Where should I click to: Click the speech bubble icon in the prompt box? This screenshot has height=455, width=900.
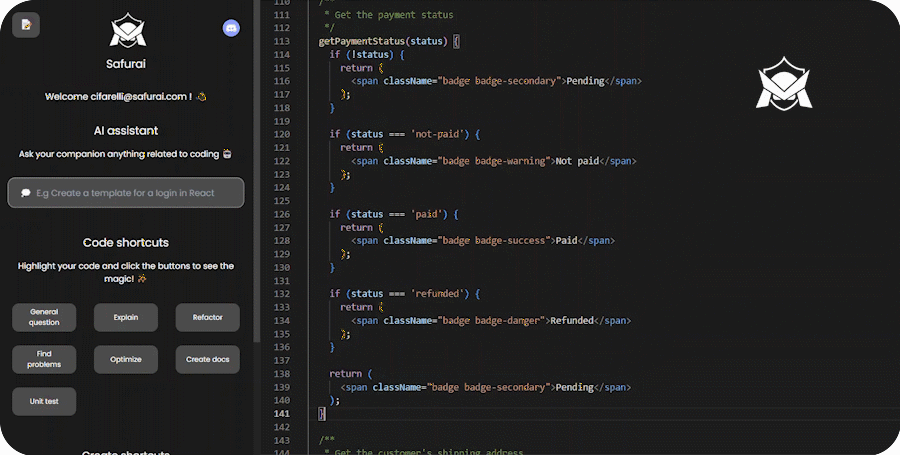coord(26,193)
